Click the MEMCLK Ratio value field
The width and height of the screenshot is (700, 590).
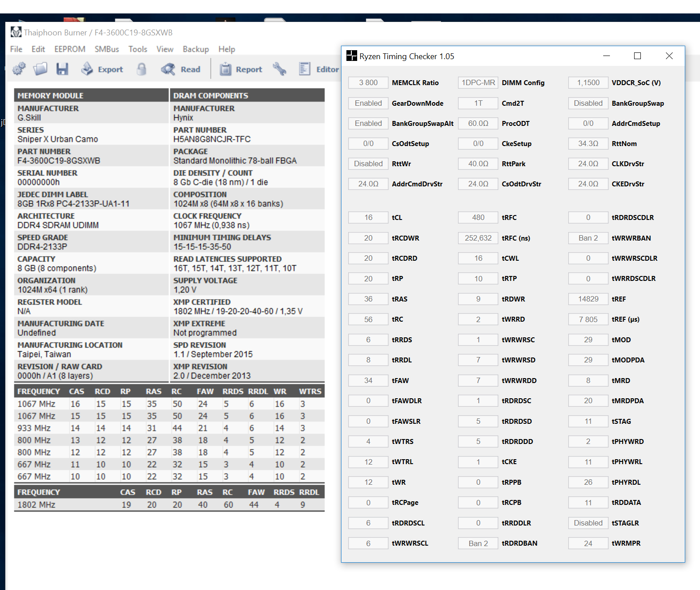[368, 82]
